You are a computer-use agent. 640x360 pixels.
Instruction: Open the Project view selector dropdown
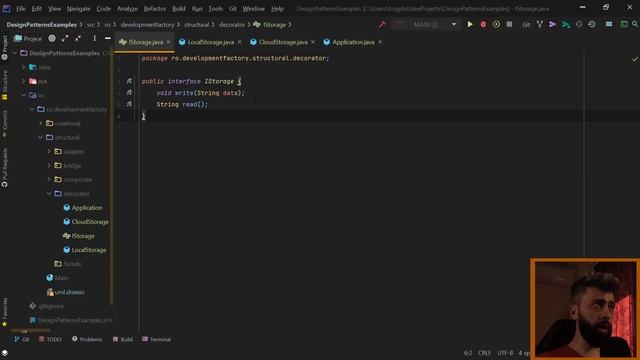point(28,38)
